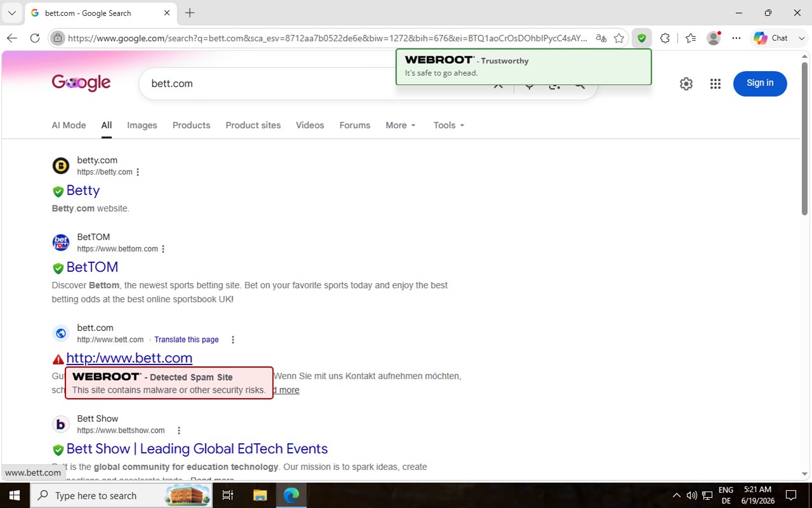Add this page to favorites star
The width and height of the screenshot is (812, 508).
619,38
